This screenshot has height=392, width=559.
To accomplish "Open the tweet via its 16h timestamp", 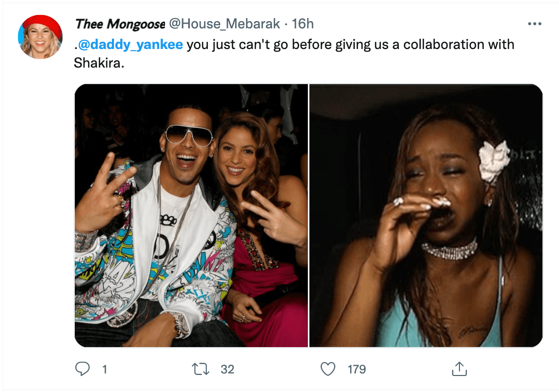I will pos(302,23).
